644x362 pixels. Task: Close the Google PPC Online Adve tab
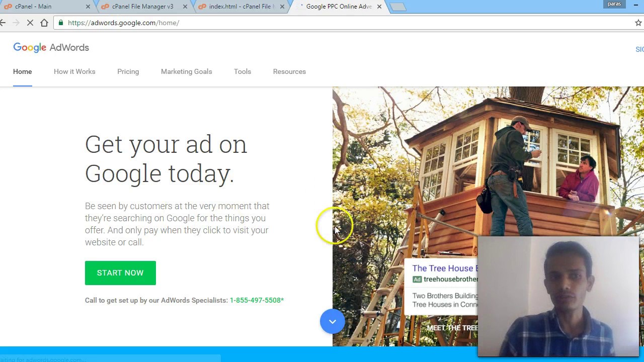379,7
